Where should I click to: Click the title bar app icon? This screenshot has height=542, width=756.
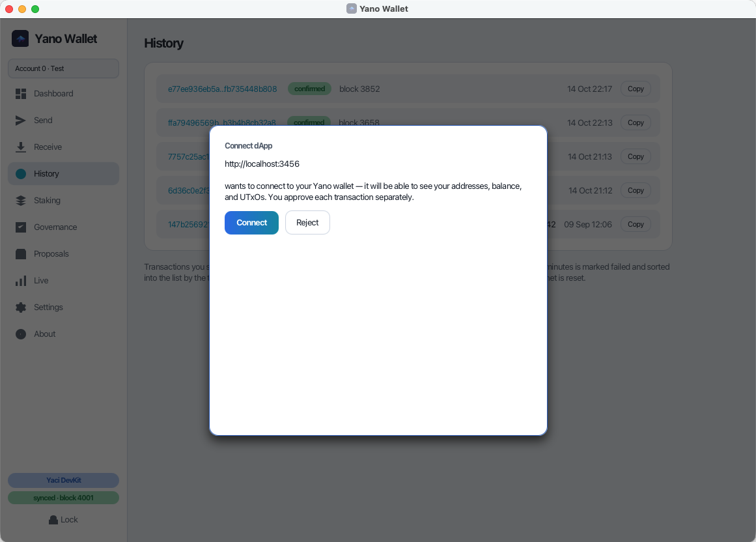tap(352, 8)
